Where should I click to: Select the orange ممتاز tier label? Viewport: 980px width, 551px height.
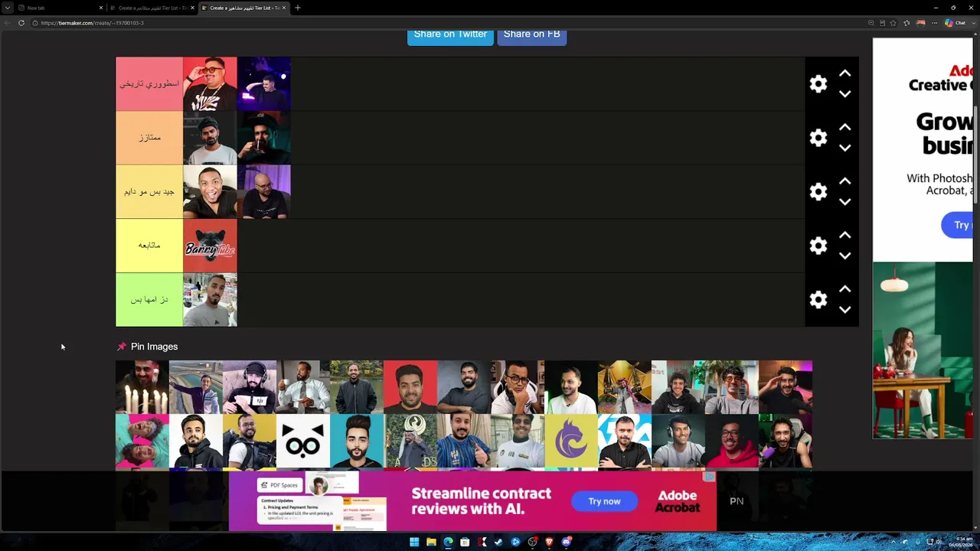[x=149, y=138]
